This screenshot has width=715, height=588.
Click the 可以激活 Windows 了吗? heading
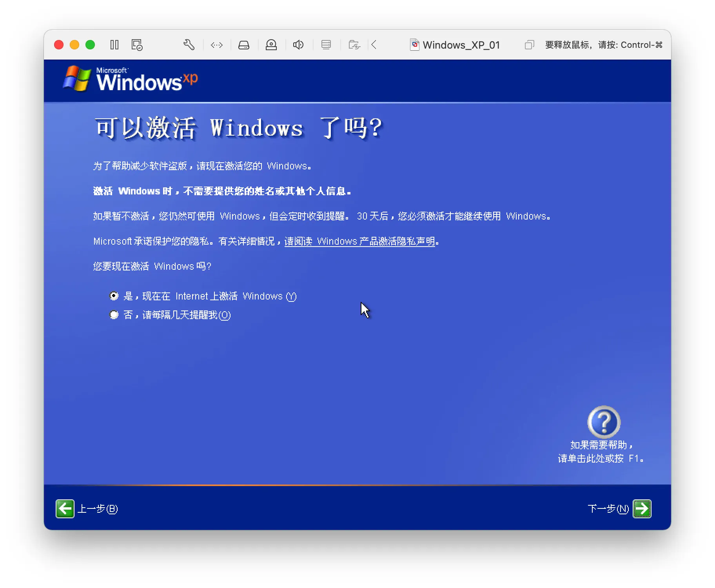(x=238, y=128)
